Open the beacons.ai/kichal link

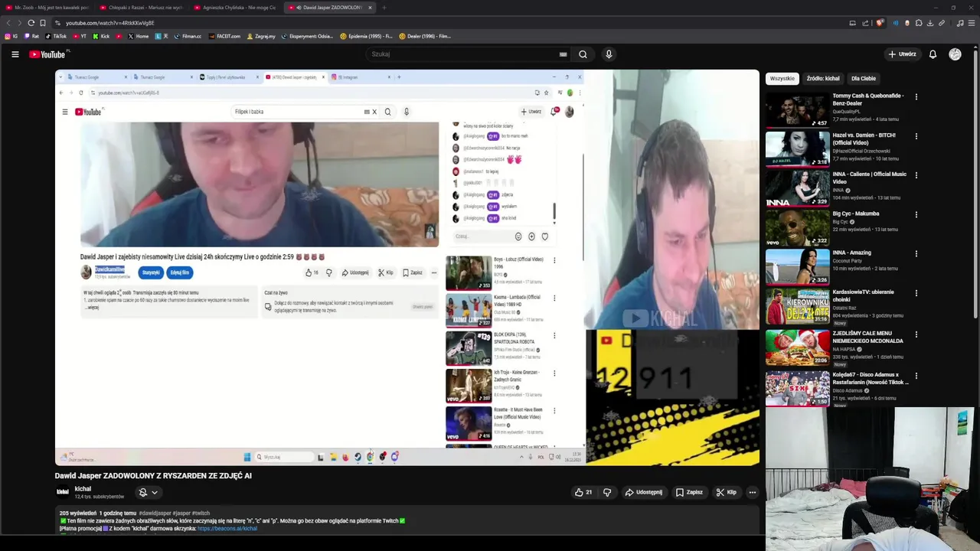click(x=227, y=528)
